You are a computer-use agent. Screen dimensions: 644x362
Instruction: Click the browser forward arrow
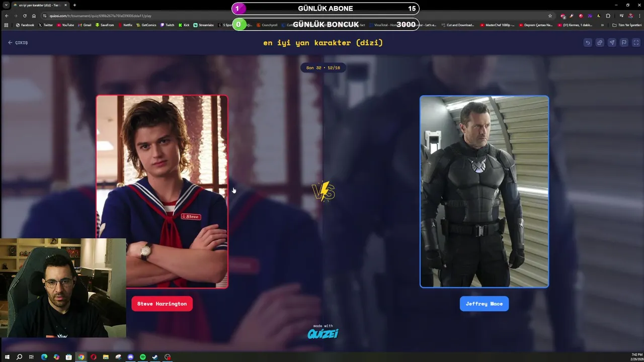15,16
